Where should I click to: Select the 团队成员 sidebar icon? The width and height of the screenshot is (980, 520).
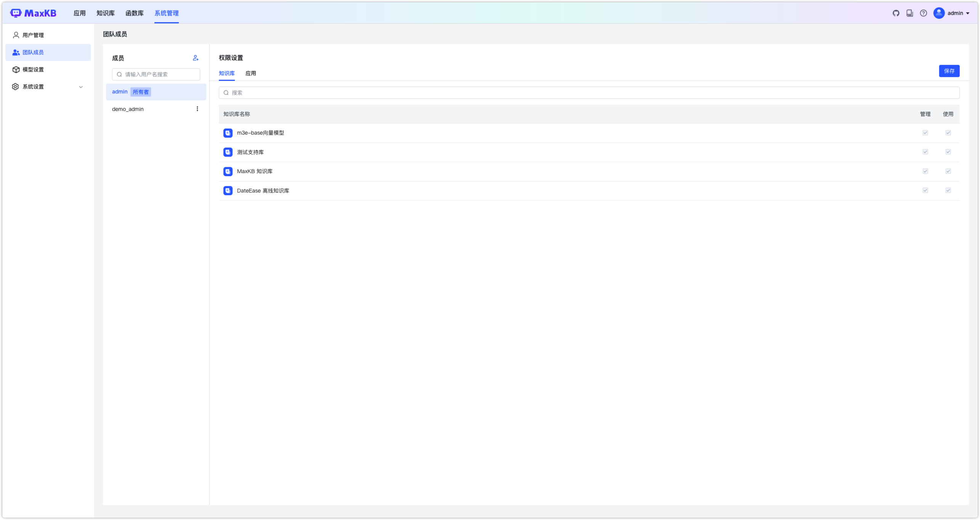coord(16,52)
